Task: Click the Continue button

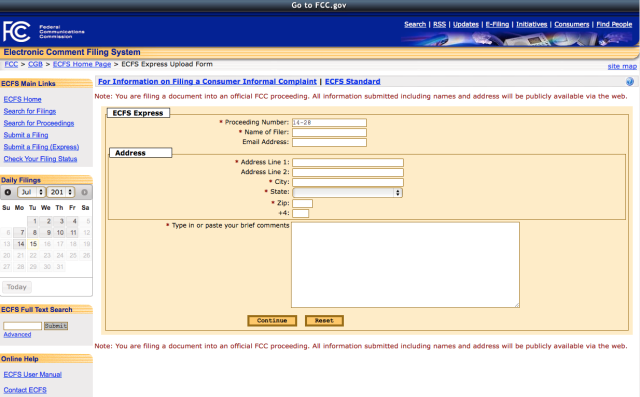Action: coord(272,321)
